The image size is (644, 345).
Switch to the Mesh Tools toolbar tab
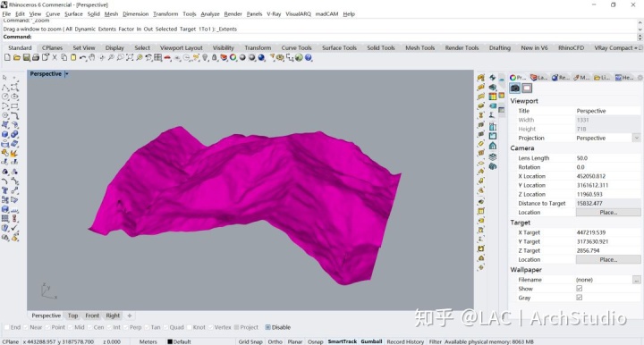(x=419, y=48)
